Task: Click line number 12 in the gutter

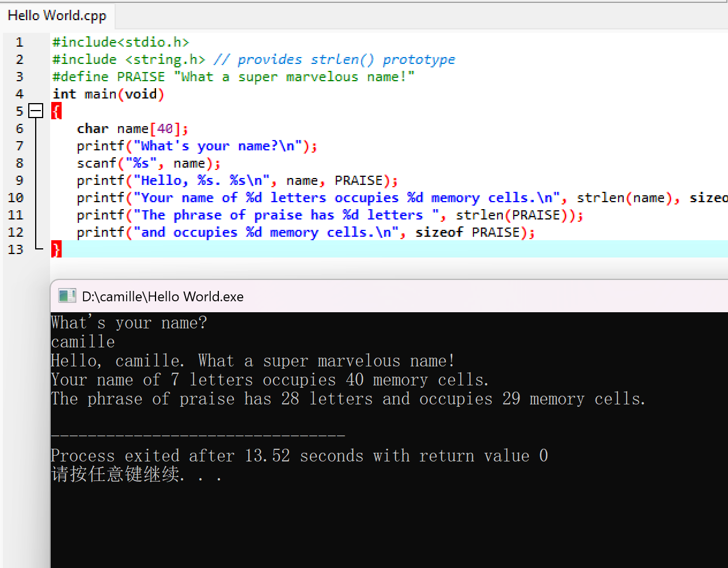Action: [16, 232]
